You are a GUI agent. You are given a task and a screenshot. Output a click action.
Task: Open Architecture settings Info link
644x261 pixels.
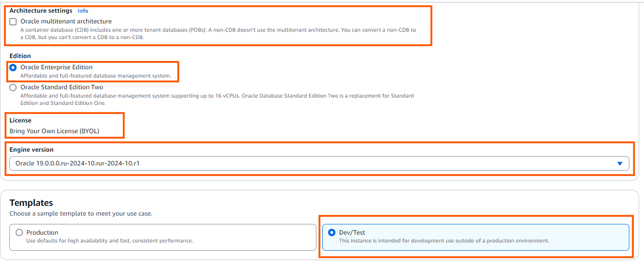point(83,11)
